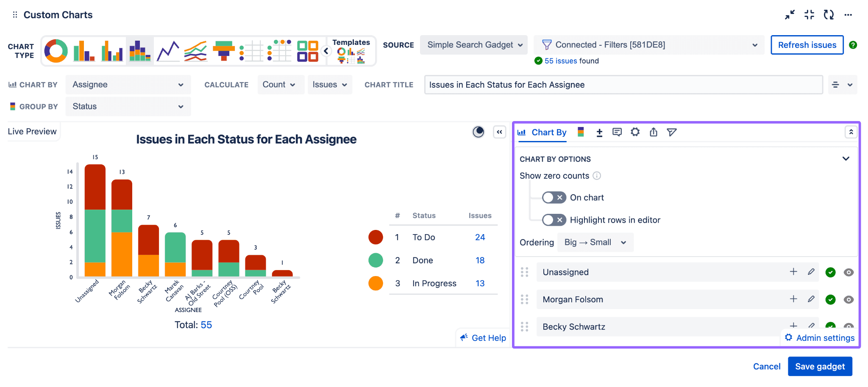Screen dimensions: 868x387
Task: Select the donut chart type icon
Action: coord(56,51)
